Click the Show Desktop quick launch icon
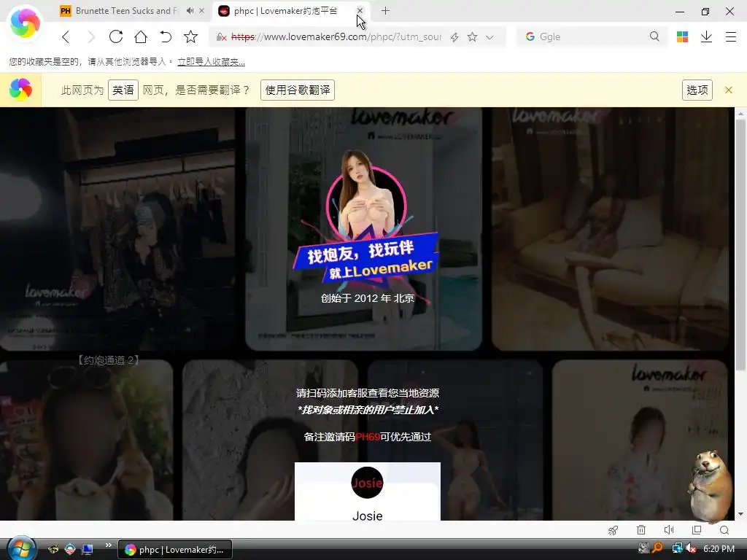This screenshot has width=747, height=560. [x=87, y=550]
